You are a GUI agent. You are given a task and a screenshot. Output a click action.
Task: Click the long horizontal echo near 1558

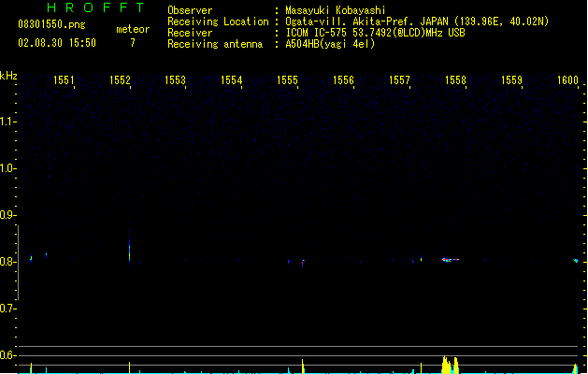point(451,259)
